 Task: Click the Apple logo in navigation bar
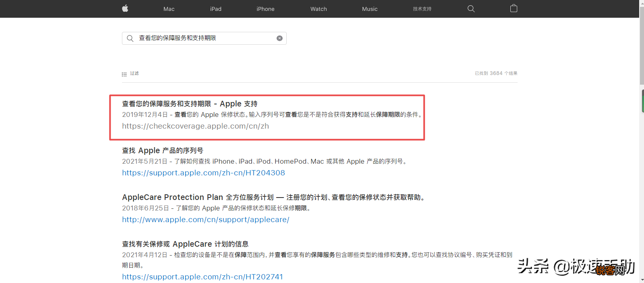(125, 8)
